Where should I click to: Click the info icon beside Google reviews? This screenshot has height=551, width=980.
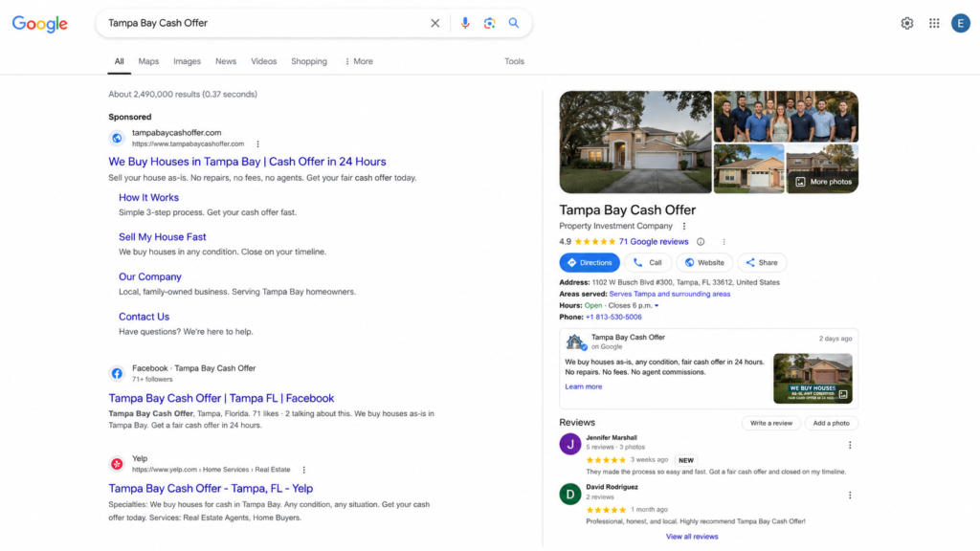click(701, 242)
